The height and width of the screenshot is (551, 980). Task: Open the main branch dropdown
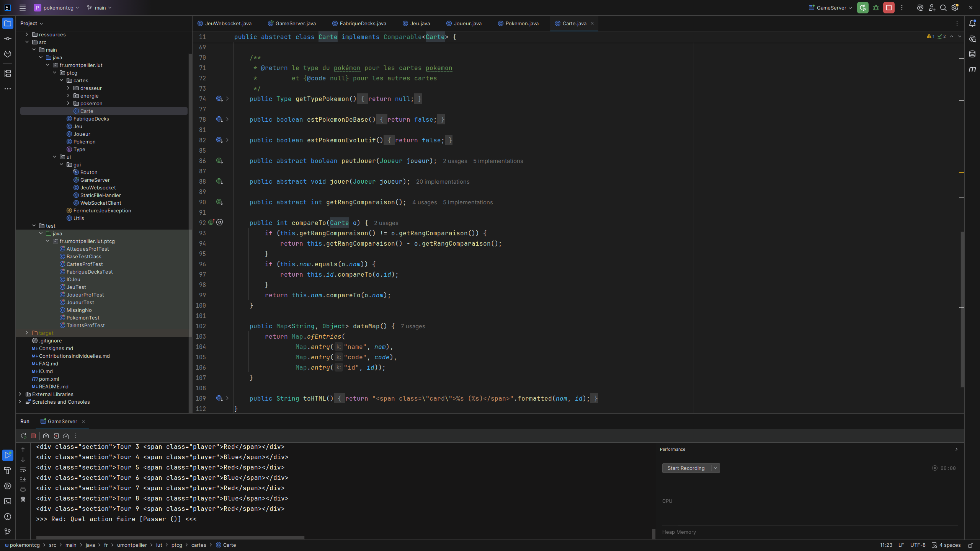click(x=100, y=8)
